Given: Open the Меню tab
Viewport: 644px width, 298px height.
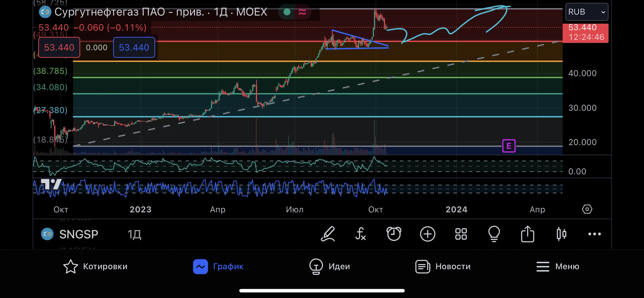Looking at the screenshot, I should click(x=558, y=266).
